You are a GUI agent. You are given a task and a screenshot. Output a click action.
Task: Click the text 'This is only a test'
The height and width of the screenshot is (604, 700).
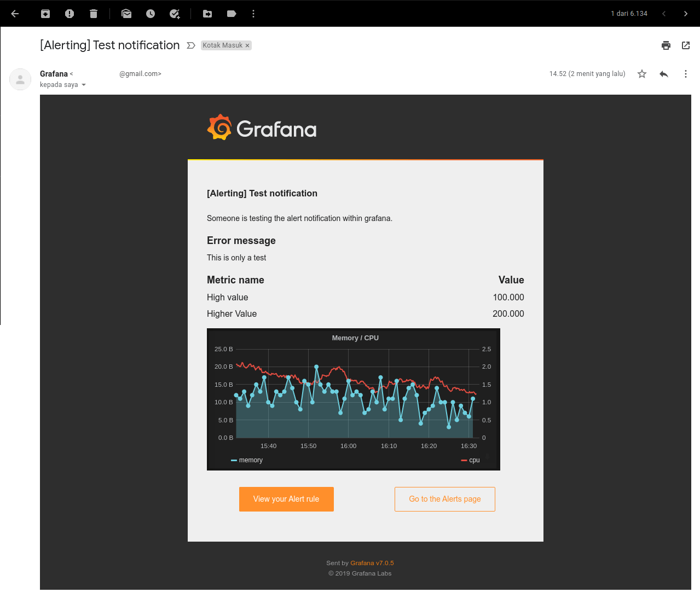[x=236, y=258]
